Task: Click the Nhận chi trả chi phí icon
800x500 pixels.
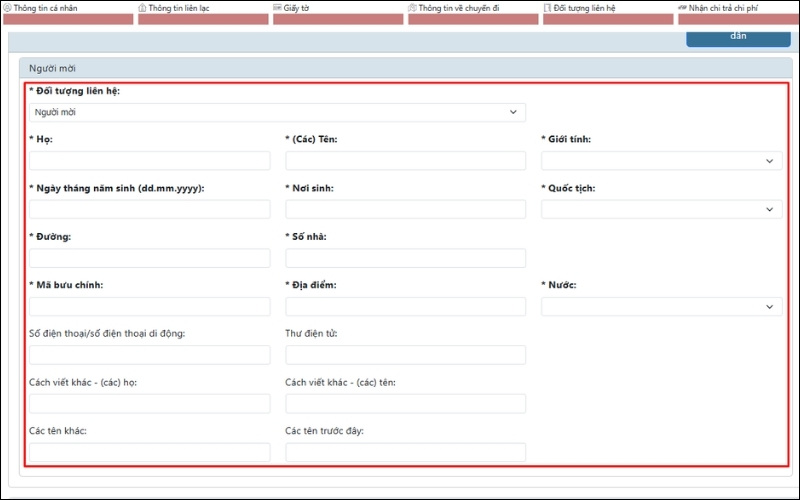Action: tap(682, 7)
